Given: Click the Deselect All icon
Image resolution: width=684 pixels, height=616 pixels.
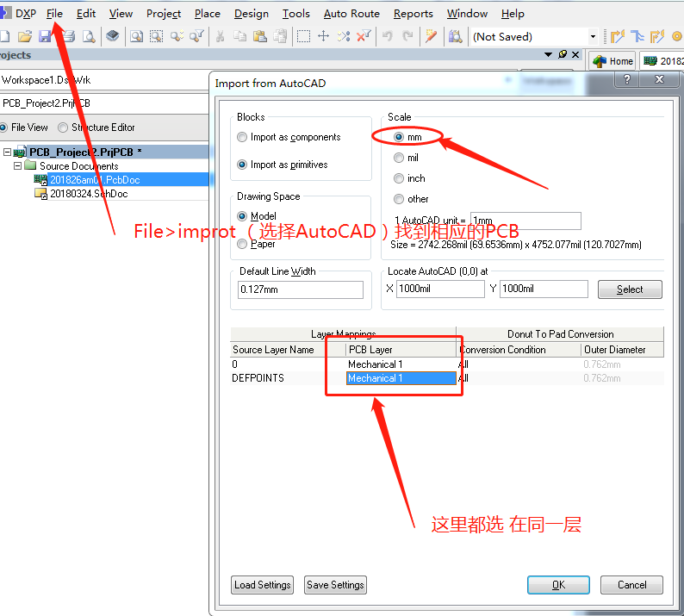Looking at the screenshot, I should point(344,36).
